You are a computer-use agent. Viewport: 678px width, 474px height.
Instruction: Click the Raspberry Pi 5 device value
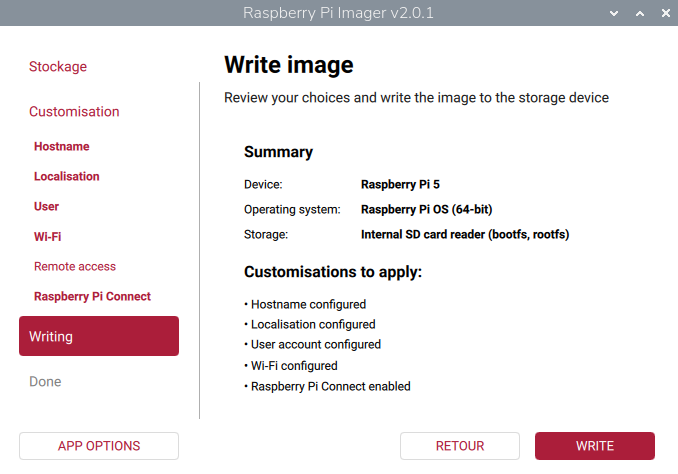click(x=400, y=185)
